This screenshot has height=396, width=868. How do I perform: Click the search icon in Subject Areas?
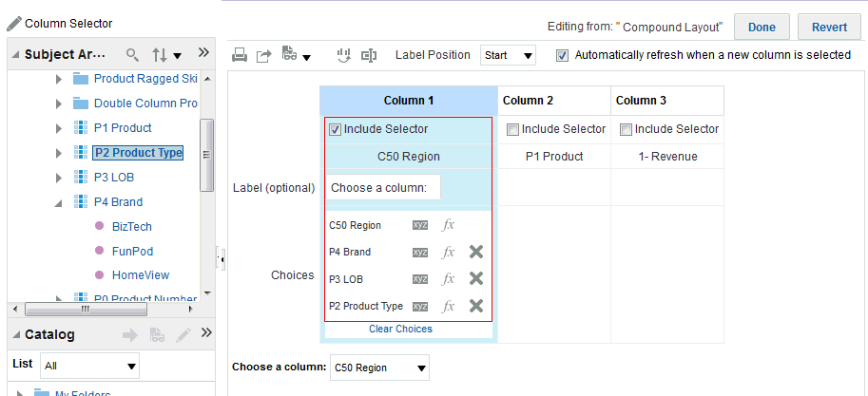point(132,54)
